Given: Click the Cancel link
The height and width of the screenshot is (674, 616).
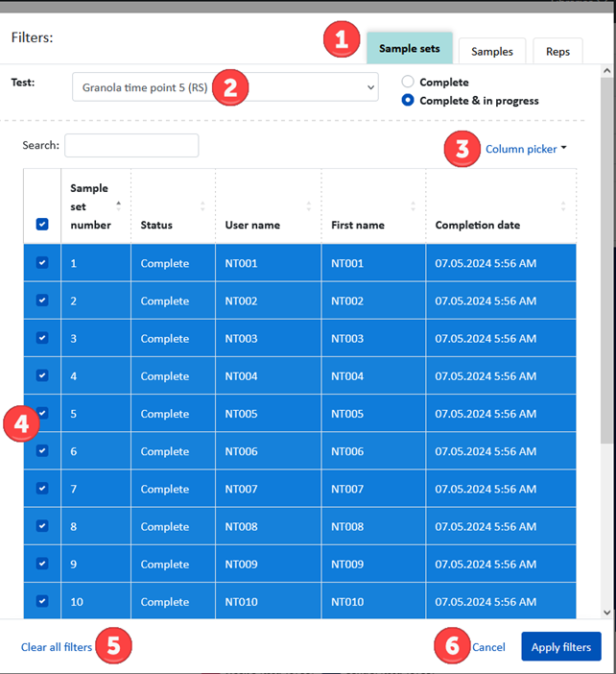Looking at the screenshot, I should click(x=488, y=647).
